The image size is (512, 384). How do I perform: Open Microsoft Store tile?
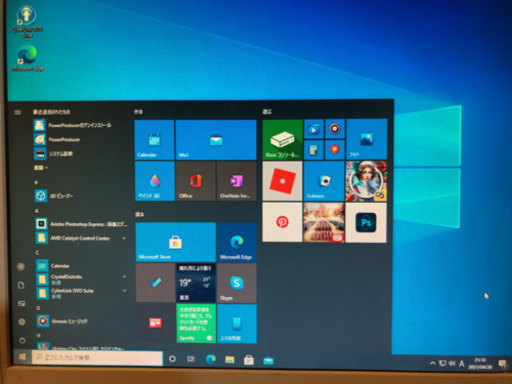coord(176,242)
